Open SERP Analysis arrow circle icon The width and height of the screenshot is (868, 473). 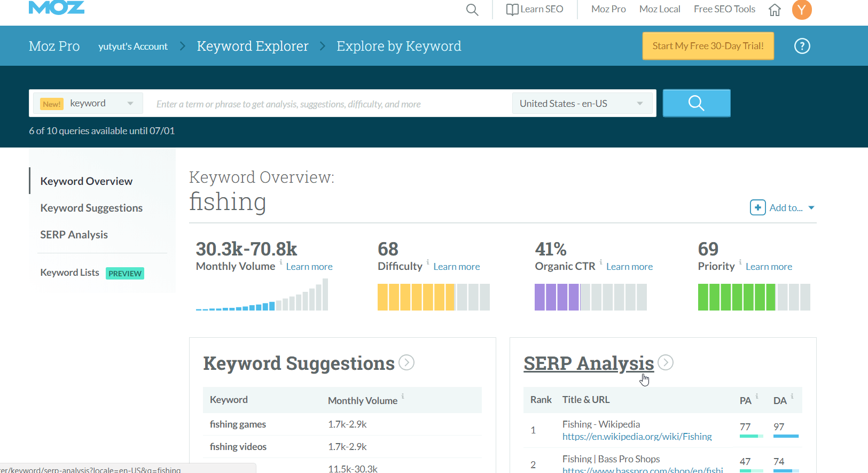[666, 362]
